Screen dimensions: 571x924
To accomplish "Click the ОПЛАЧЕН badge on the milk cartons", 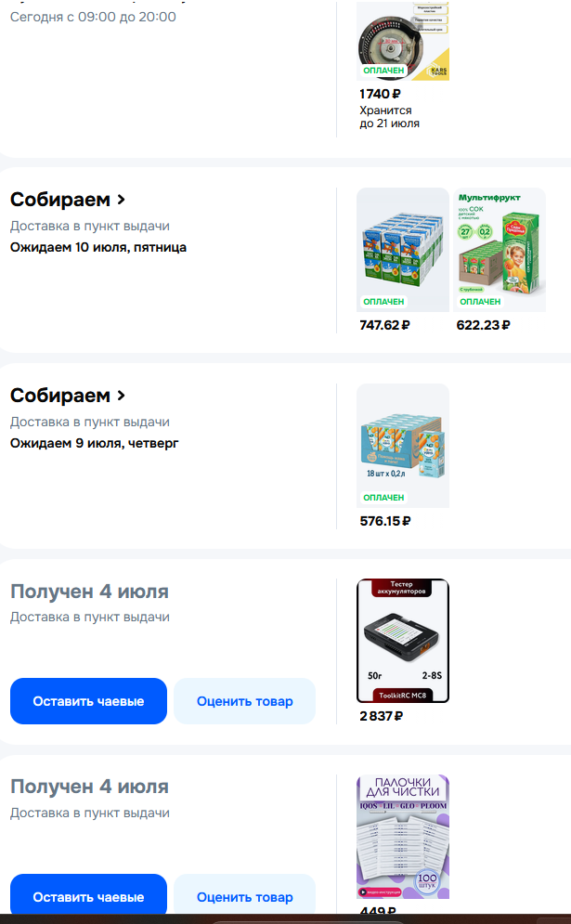I will 383,302.
